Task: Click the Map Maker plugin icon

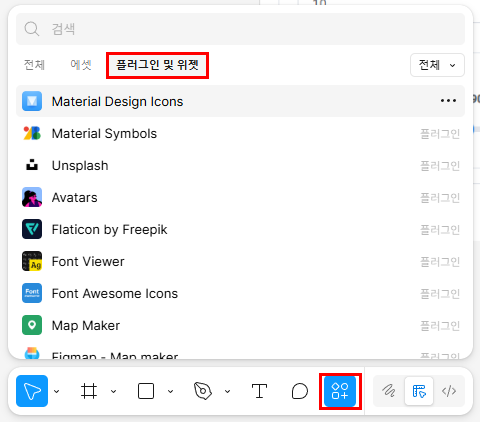Action: coord(32,325)
